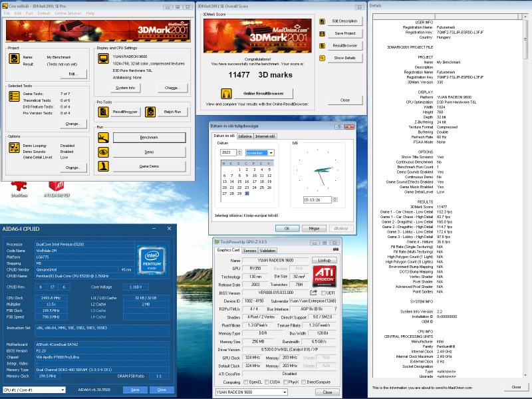Click the Game Demo joystick icon
Viewport: 532px width, 399px height.
103,166
